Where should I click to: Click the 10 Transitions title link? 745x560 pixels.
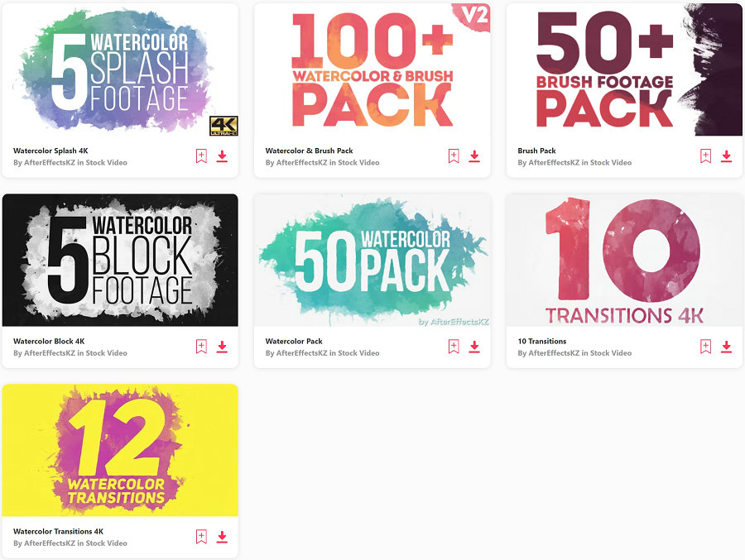[x=542, y=341]
